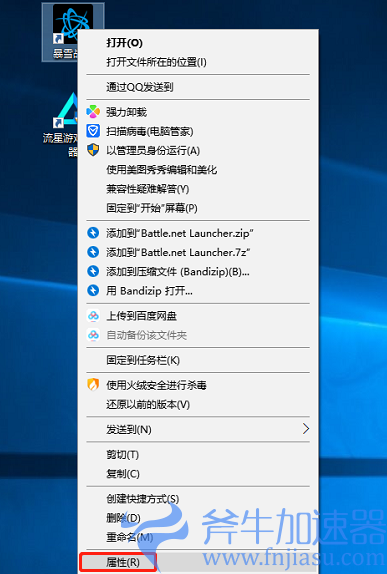The width and height of the screenshot is (387, 574).
Task: Choose 添加到压缩文件 (Bandizip)(B)...
Action: point(198,272)
